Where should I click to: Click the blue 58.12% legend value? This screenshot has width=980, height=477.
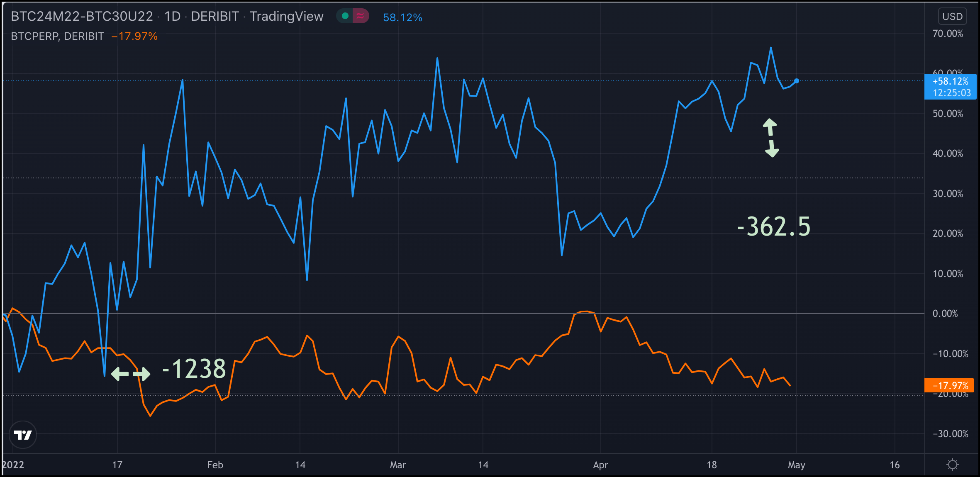(x=402, y=17)
